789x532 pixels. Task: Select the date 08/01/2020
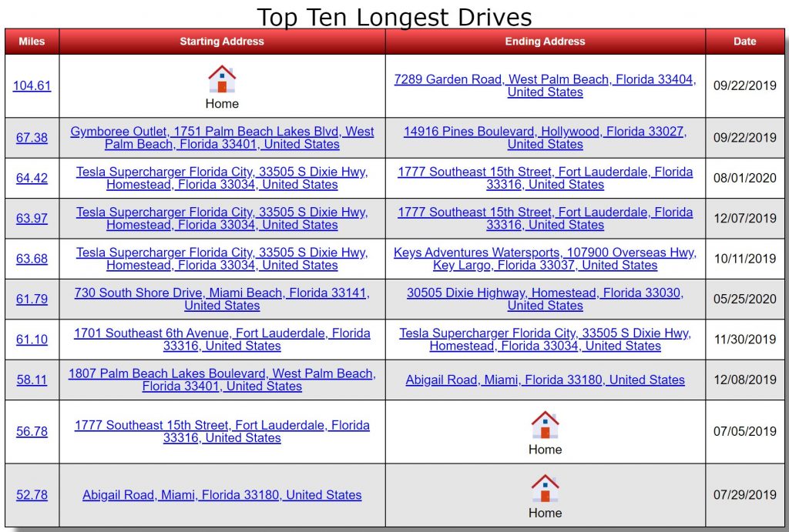coord(745,178)
